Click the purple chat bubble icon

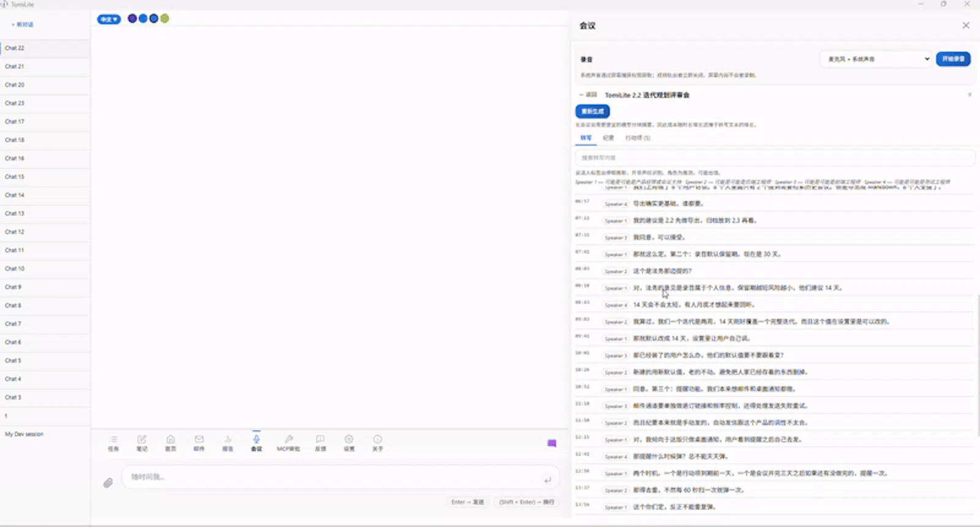[552, 443]
